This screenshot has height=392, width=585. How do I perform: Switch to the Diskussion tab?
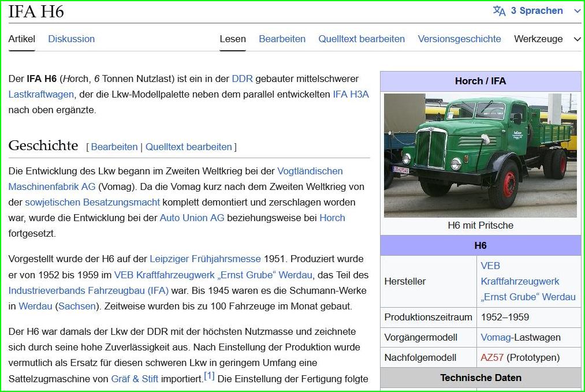[x=71, y=39]
